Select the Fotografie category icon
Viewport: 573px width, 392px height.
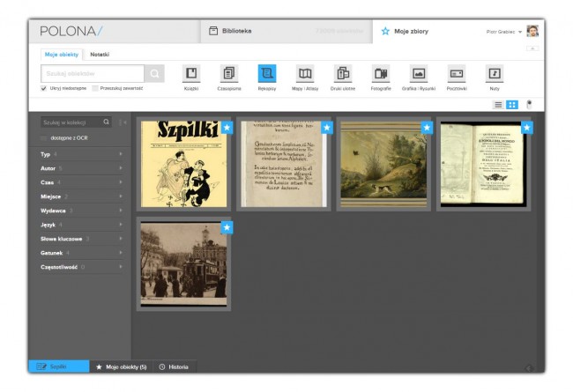point(381,73)
